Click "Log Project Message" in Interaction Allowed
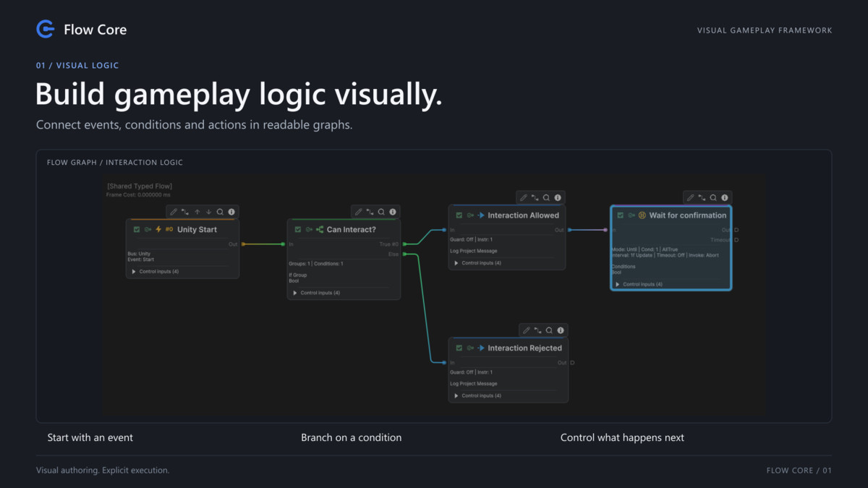 click(x=474, y=251)
